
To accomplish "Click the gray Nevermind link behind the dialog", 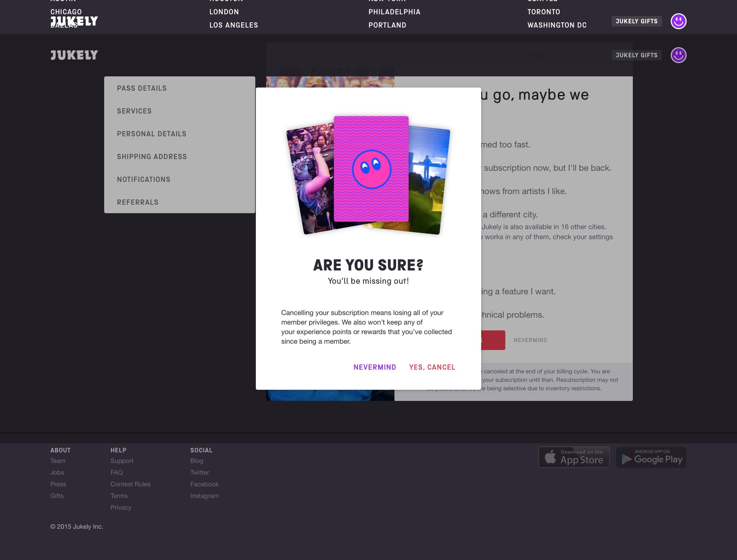I will click(x=530, y=340).
